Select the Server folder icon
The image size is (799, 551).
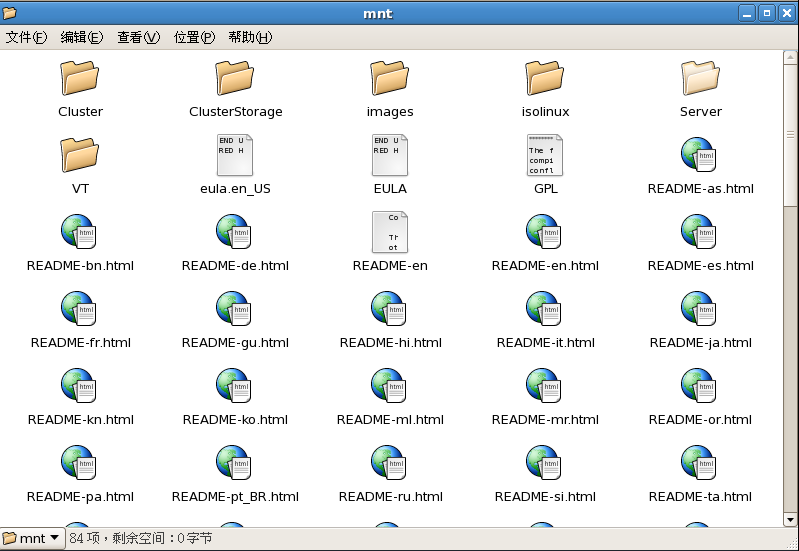[700, 78]
